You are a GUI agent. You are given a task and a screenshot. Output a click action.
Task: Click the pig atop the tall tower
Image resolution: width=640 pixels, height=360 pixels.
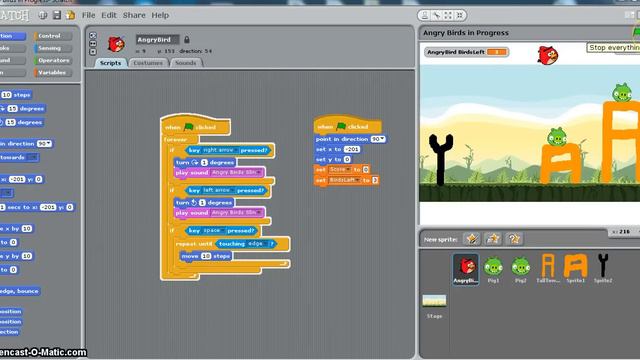622,92
